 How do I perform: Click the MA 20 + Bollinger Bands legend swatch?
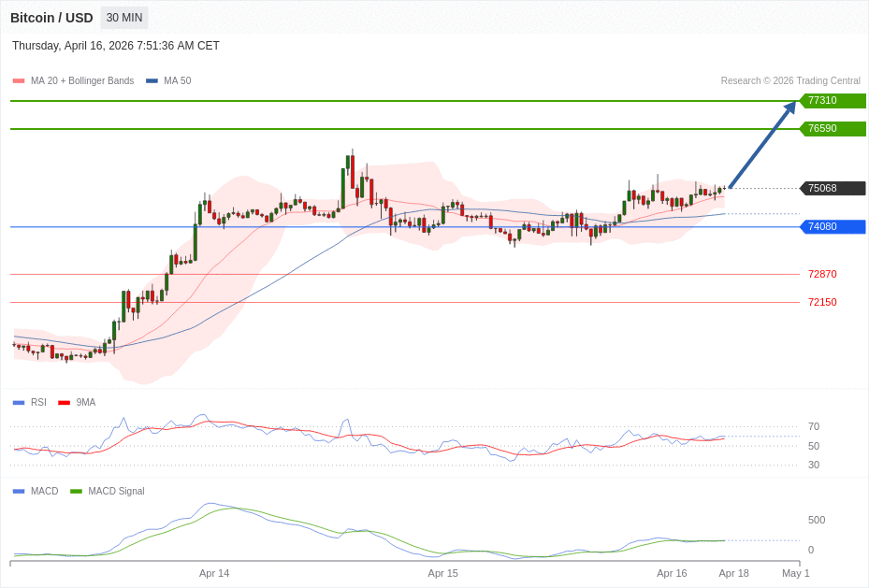coord(19,81)
